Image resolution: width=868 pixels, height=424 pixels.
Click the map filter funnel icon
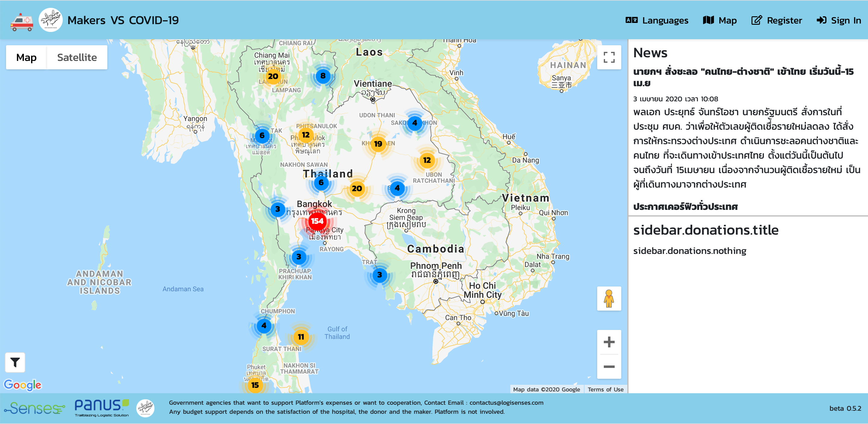click(15, 362)
